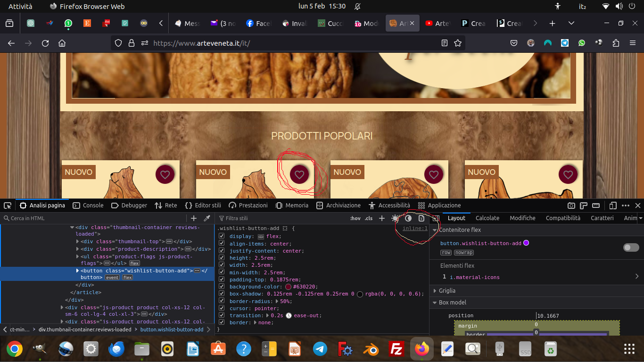This screenshot has height=362, width=644.
Task: Toggle dark color scheme simulation icon
Action: point(408,218)
